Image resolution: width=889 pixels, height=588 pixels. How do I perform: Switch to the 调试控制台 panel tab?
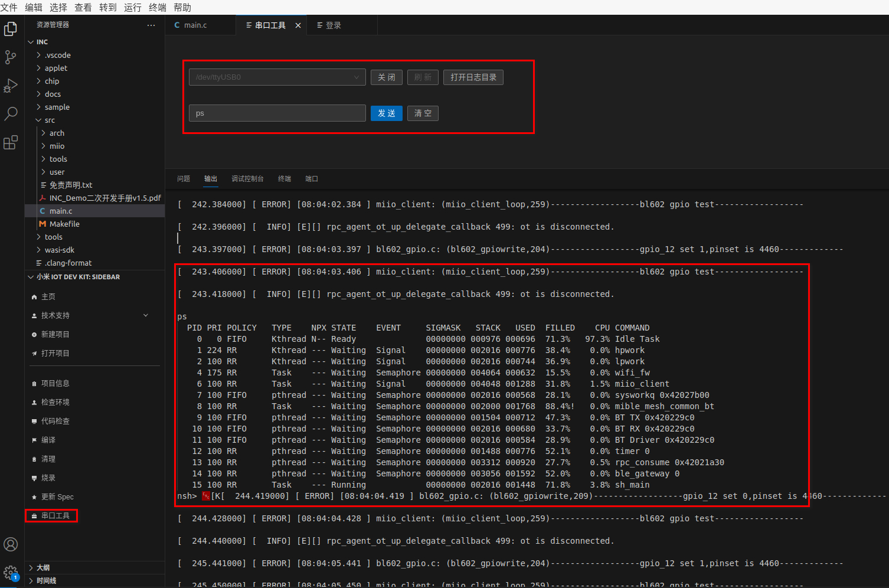(247, 179)
